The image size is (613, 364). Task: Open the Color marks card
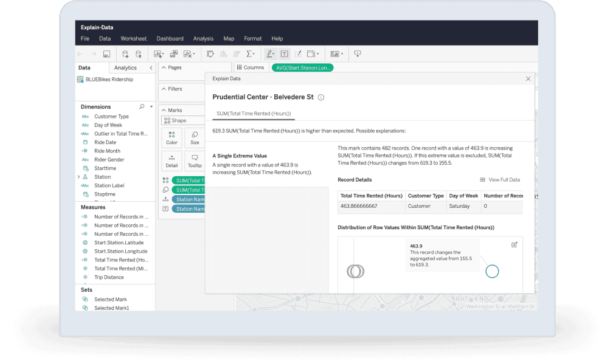[171, 137]
